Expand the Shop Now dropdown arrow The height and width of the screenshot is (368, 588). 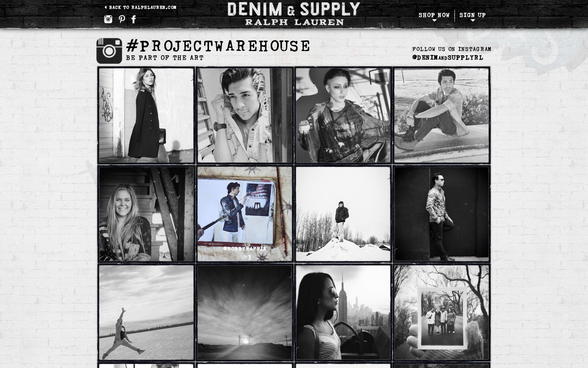coord(434,21)
